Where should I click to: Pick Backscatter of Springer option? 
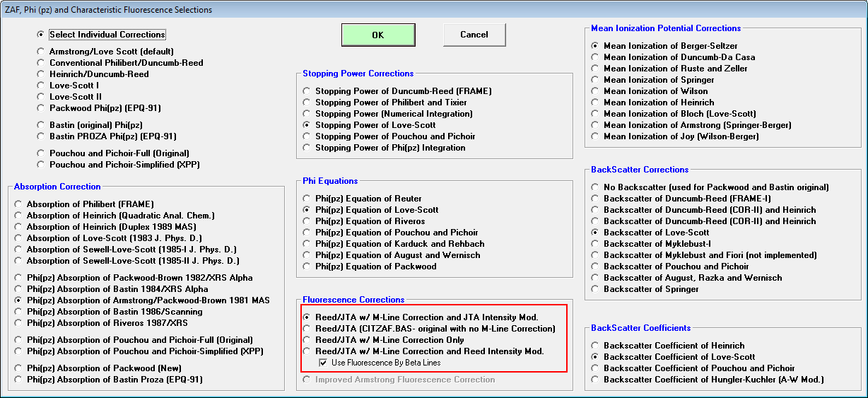tap(594, 289)
